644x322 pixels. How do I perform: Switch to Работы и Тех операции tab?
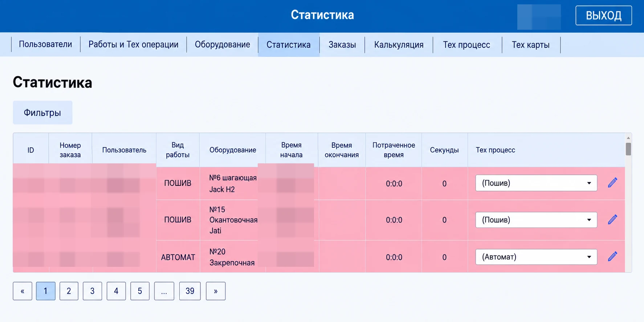tap(133, 45)
